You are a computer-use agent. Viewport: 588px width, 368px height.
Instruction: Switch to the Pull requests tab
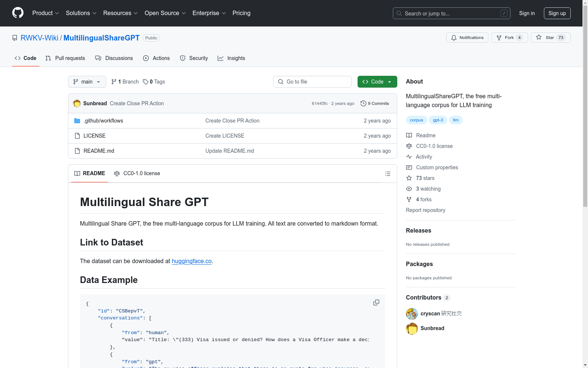pos(65,58)
